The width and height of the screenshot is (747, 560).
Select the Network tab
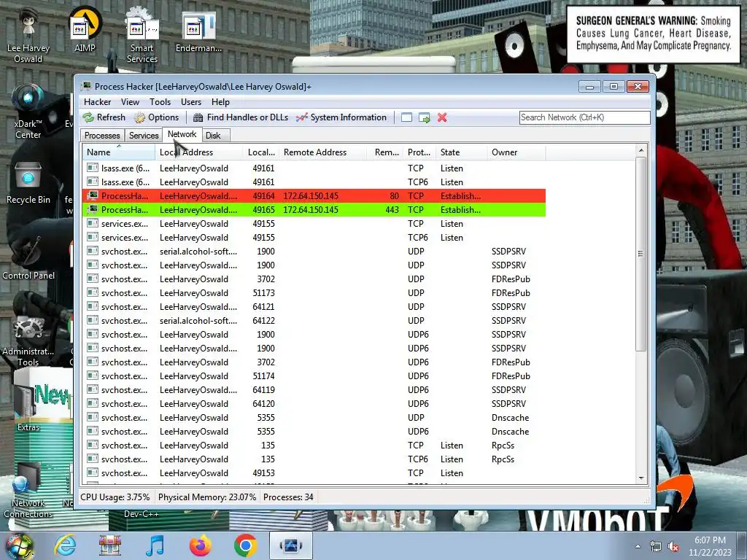click(x=182, y=134)
